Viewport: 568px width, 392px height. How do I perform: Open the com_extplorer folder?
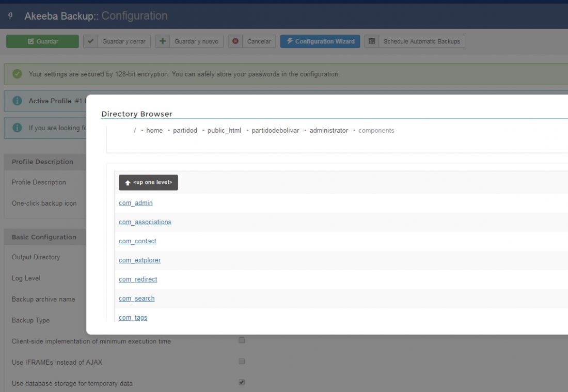click(139, 260)
